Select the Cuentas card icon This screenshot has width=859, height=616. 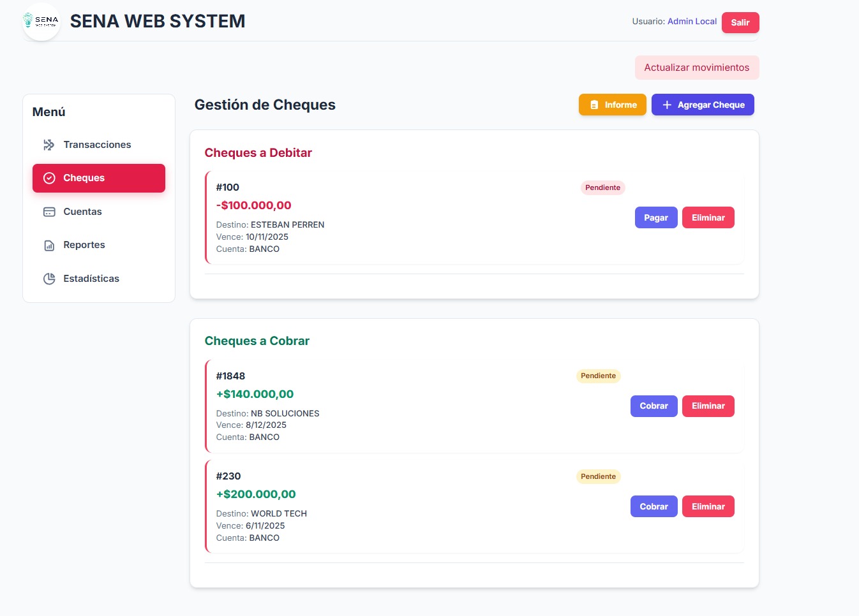(x=49, y=211)
